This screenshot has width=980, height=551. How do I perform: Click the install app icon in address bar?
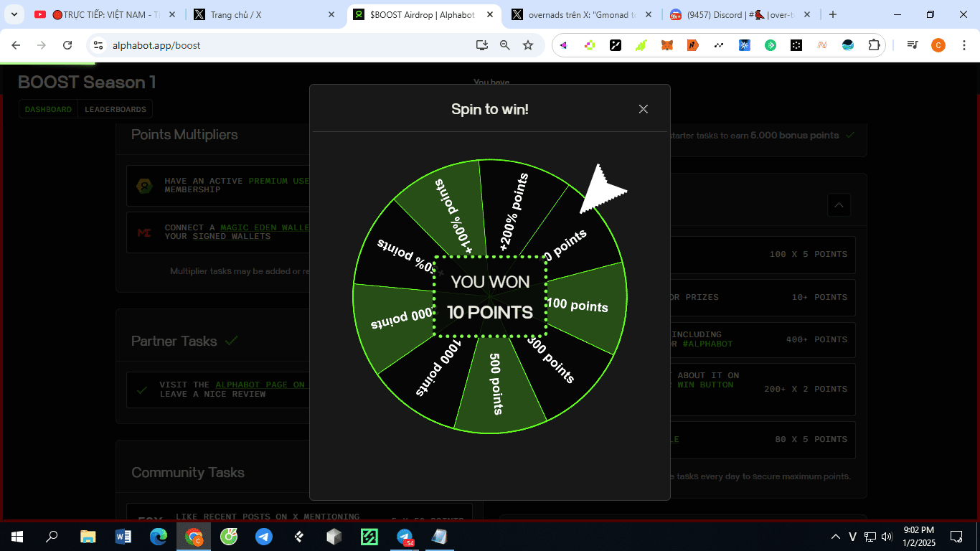click(482, 45)
